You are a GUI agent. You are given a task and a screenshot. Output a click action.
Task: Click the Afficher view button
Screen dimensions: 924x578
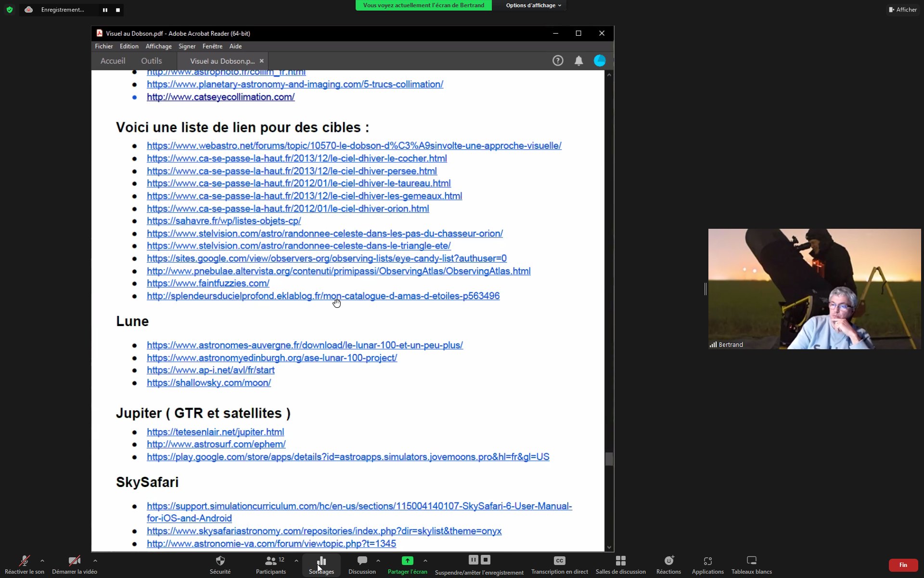point(903,10)
